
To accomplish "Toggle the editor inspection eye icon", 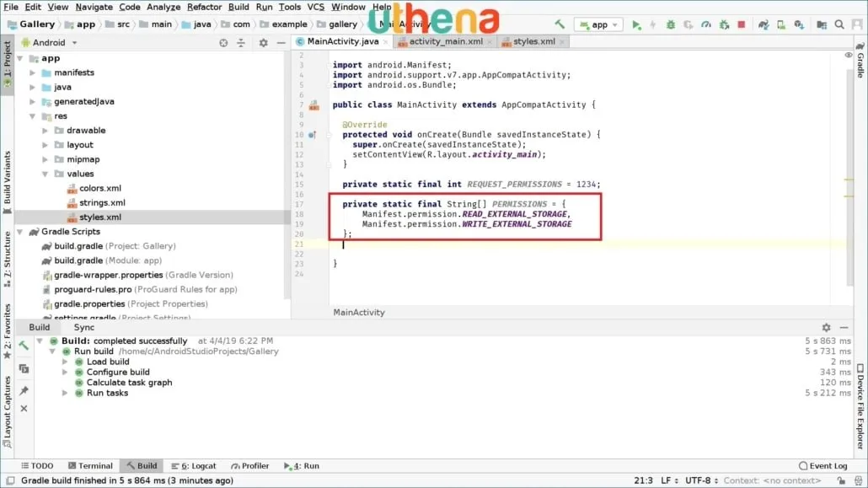I will [848, 56].
